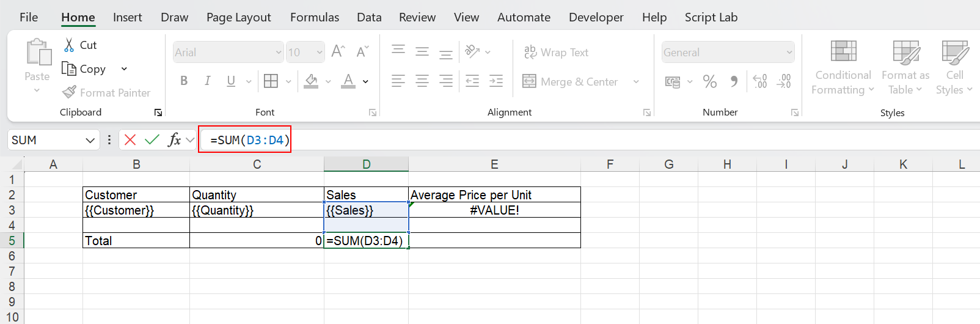Image resolution: width=980 pixels, height=324 pixels.
Task: Open Format as Table gallery
Action: click(x=905, y=67)
